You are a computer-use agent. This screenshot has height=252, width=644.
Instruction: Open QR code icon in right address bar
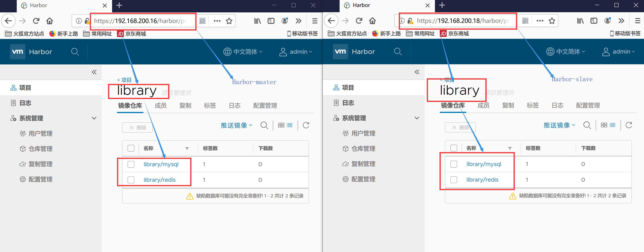(x=525, y=21)
